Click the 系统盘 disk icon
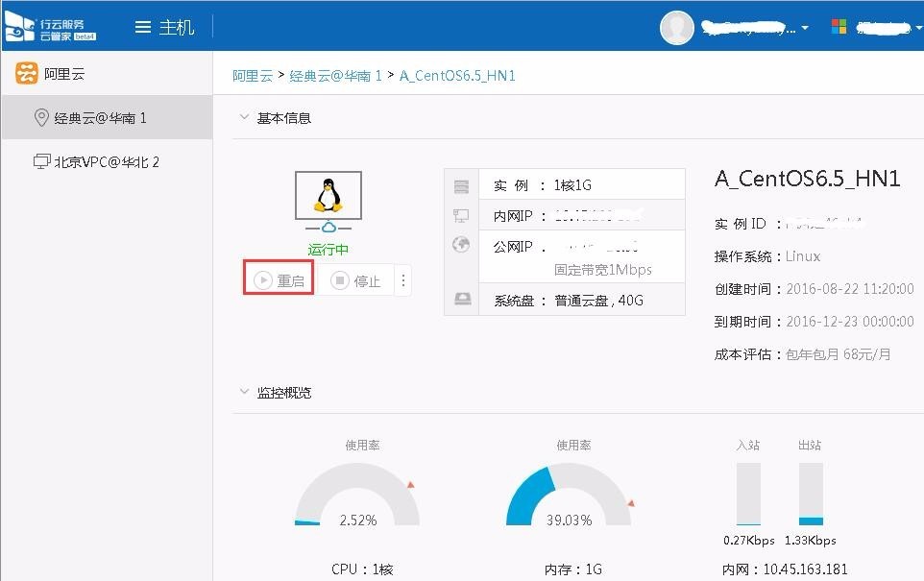This screenshot has height=581, width=924. click(463, 299)
